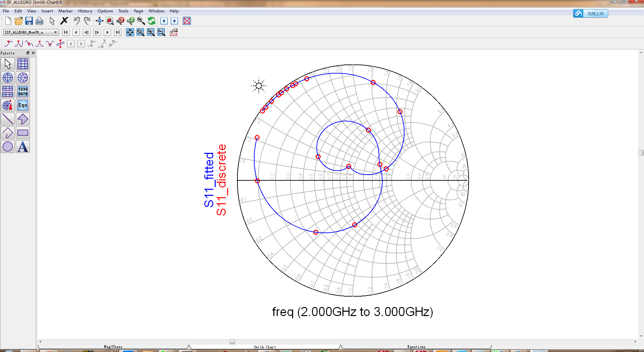Save the data display with the floppy icon
644x352 pixels.
point(29,21)
